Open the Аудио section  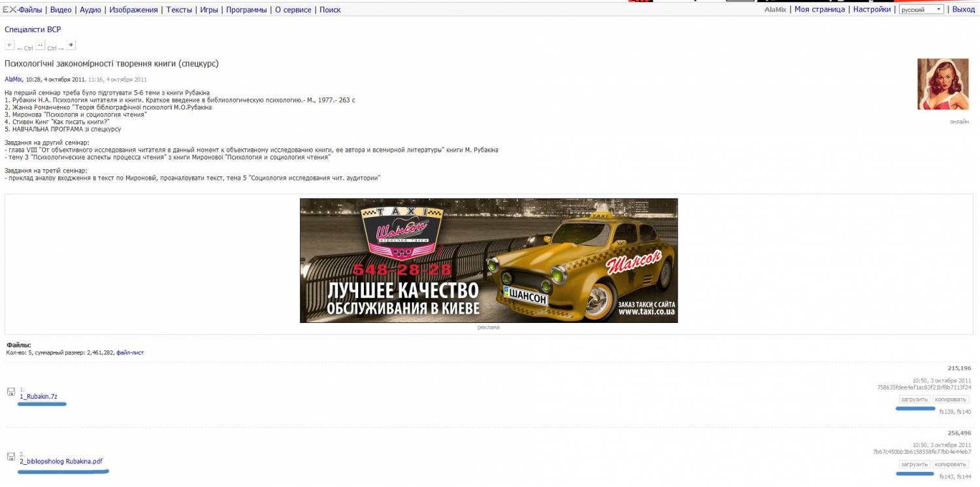coord(90,10)
